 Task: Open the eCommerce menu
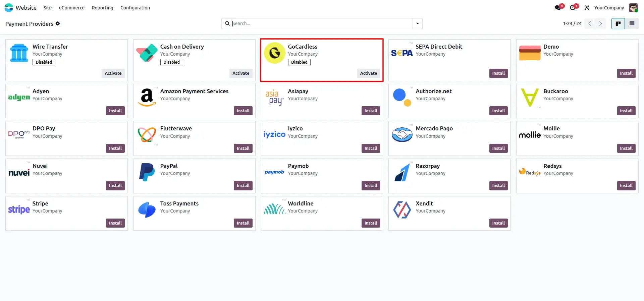click(72, 8)
